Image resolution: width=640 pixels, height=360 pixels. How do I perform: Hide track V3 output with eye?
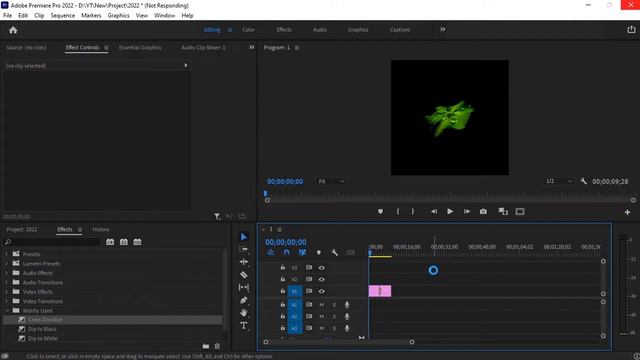click(x=322, y=268)
